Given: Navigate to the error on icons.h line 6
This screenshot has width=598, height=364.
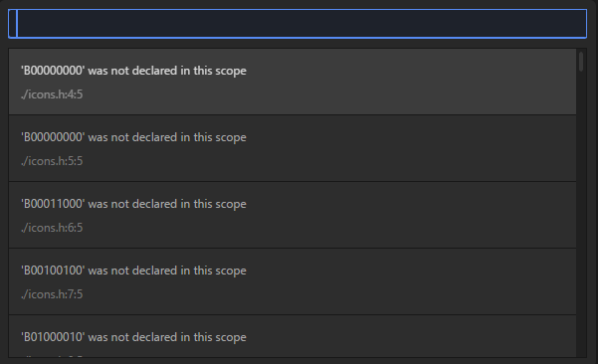Looking at the screenshot, I should 293,215.
